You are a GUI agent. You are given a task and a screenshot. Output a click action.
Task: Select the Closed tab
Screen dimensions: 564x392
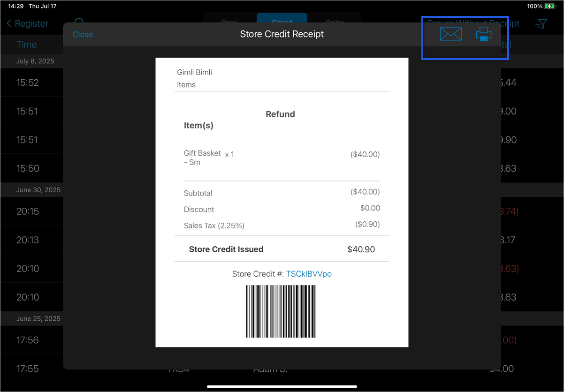[282, 22]
